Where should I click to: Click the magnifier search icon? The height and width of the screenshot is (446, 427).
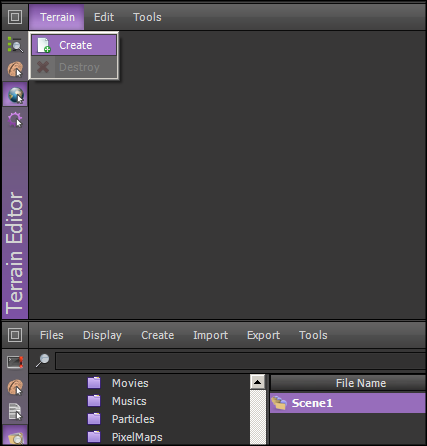(x=42, y=361)
